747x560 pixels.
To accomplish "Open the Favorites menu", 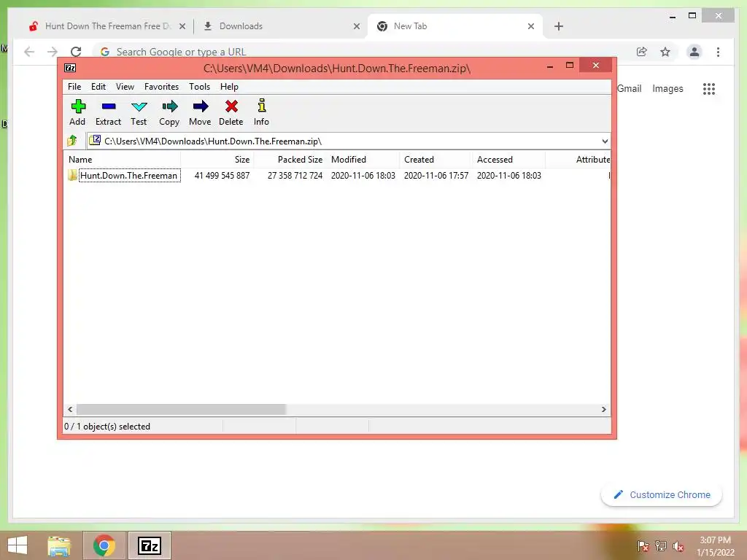I will pyautogui.click(x=161, y=87).
